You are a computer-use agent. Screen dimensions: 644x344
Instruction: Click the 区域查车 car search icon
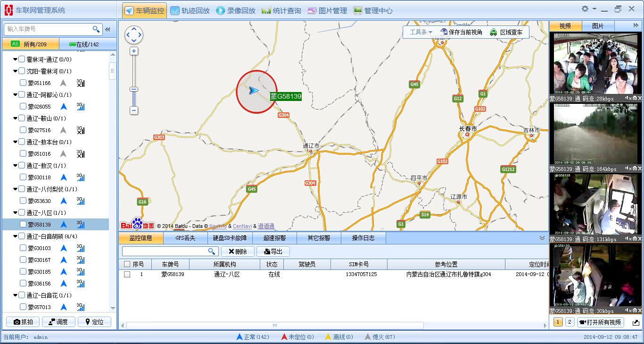(x=493, y=32)
